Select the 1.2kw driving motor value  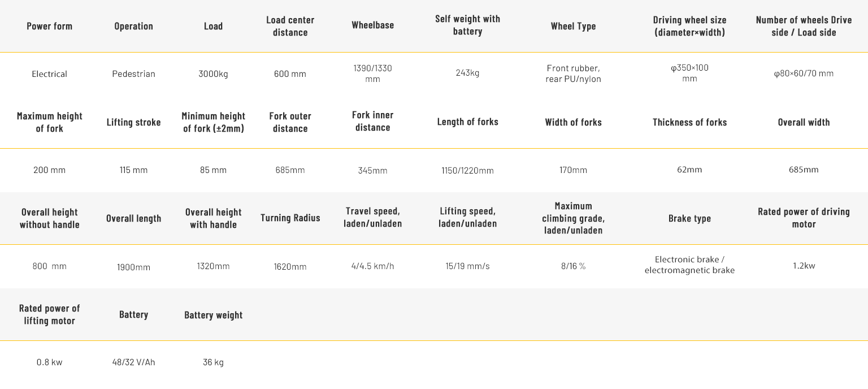[804, 266]
